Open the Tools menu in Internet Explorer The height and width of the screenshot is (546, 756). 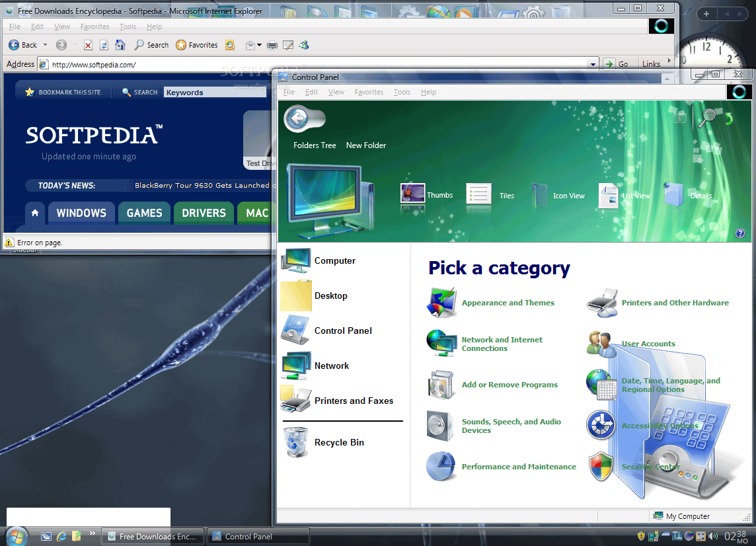tap(128, 26)
